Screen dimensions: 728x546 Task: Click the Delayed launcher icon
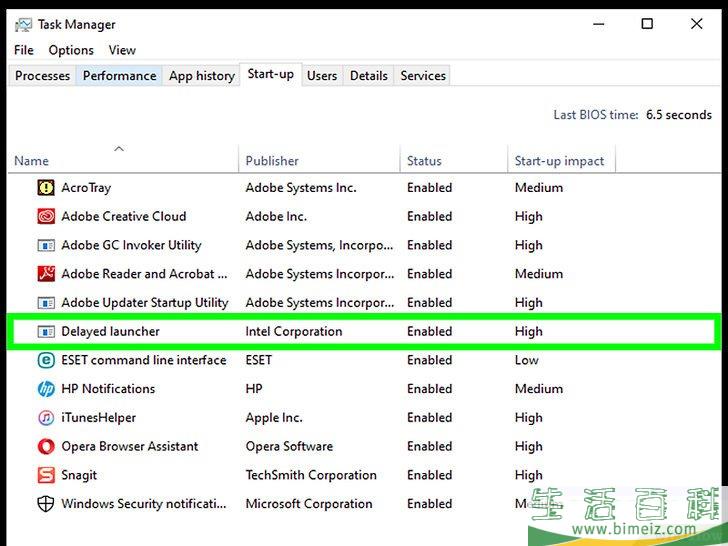(x=46, y=332)
